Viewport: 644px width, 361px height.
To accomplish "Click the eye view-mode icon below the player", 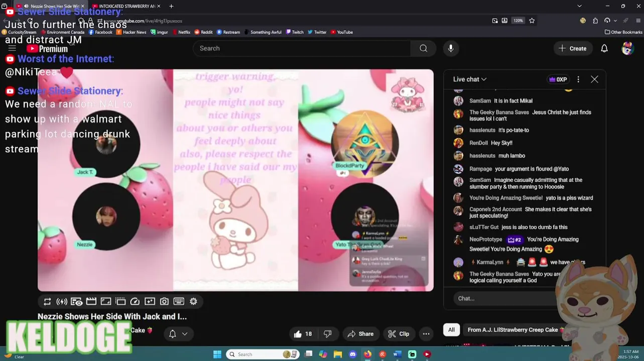I will (x=76, y=301).
